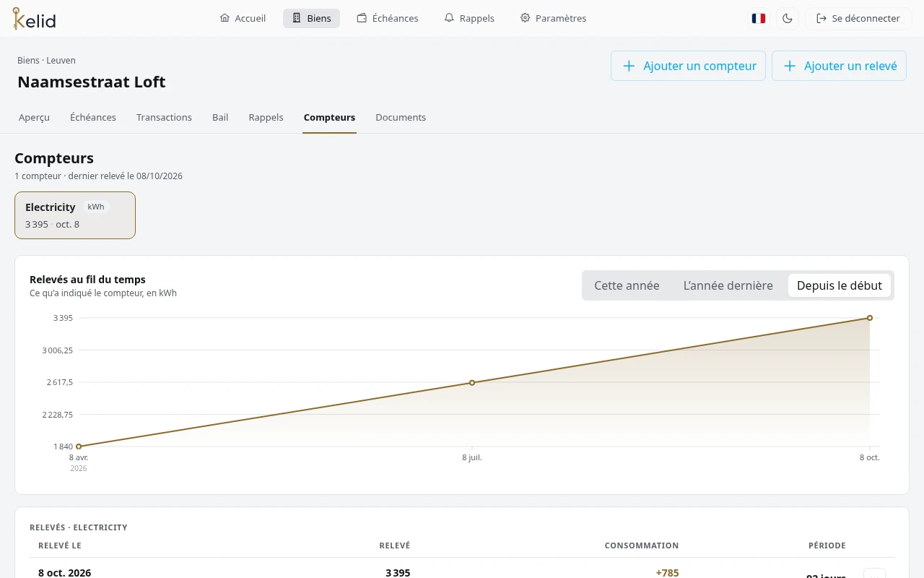The image size is (924, 578).
Task: Select the Electricity kWh meter card
Action: point(75,215)
